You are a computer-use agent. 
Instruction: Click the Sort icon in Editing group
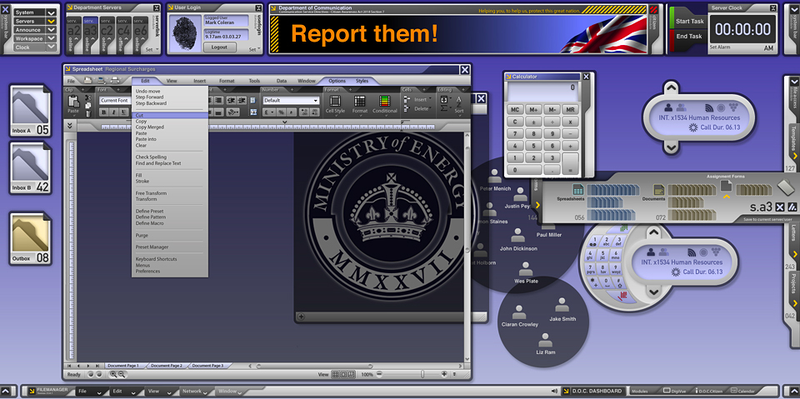459,104
